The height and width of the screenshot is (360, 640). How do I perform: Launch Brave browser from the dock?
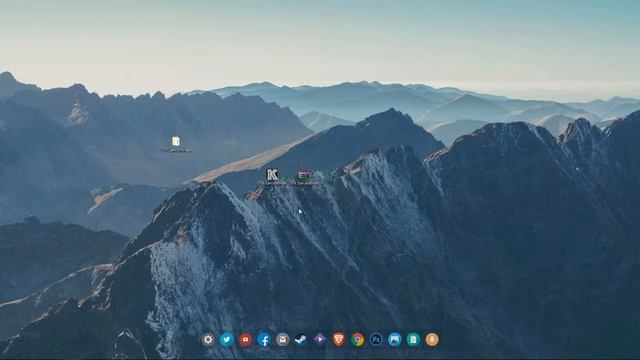(338, 339)
